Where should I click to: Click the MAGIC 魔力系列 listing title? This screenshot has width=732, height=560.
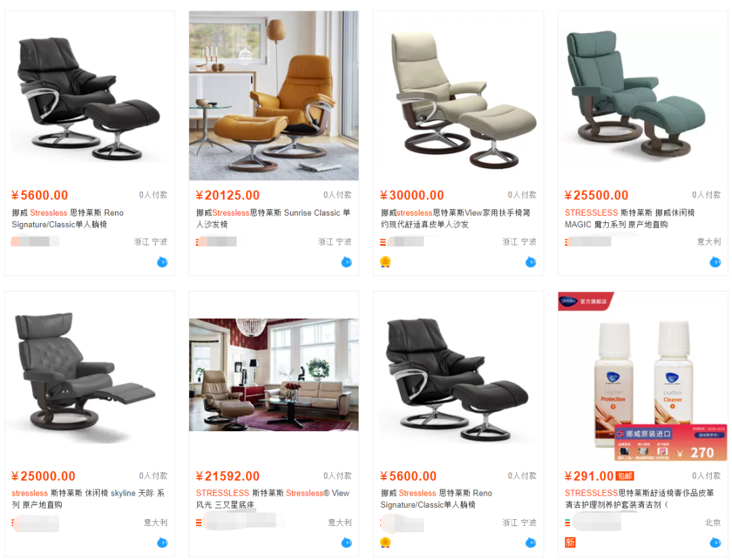pos(630,218)
